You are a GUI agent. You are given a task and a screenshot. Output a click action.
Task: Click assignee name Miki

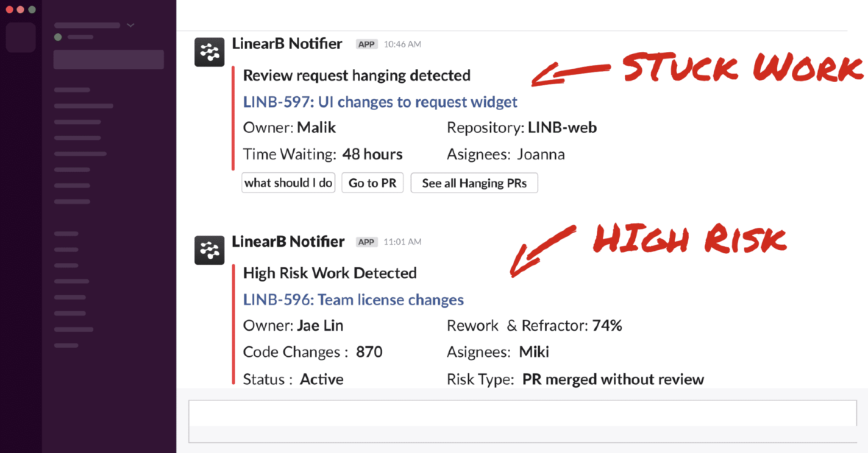(x=534, y=352)
